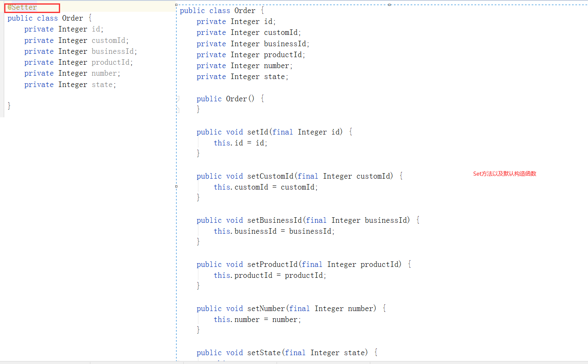Screen dimensions: 588x364
Task: Click the 'public Order() {' constructor line
Action: 230,99
